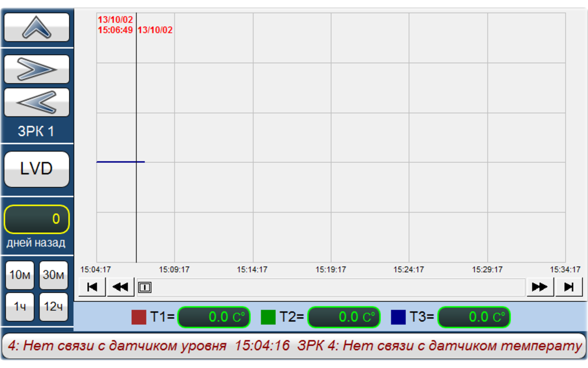The height and width of the screenshot is (368, 588).
Task: Click the trend scrollbar thumb
Action: [145, 287]
